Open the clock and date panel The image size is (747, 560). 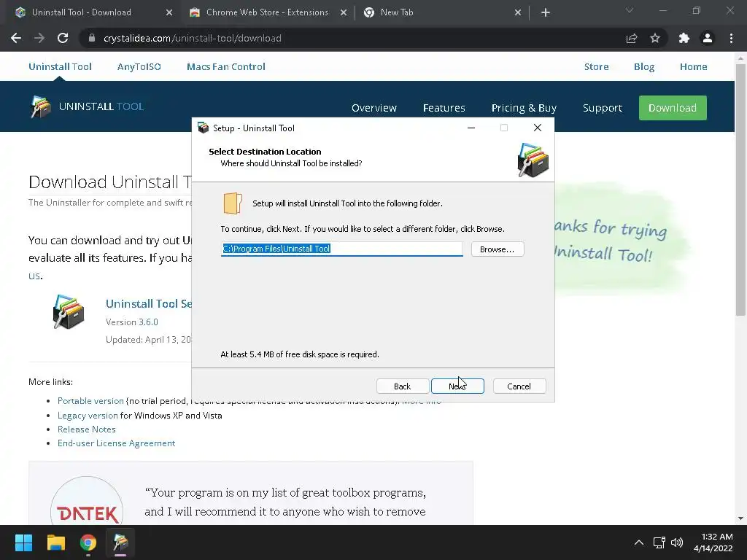coord(713,542)
